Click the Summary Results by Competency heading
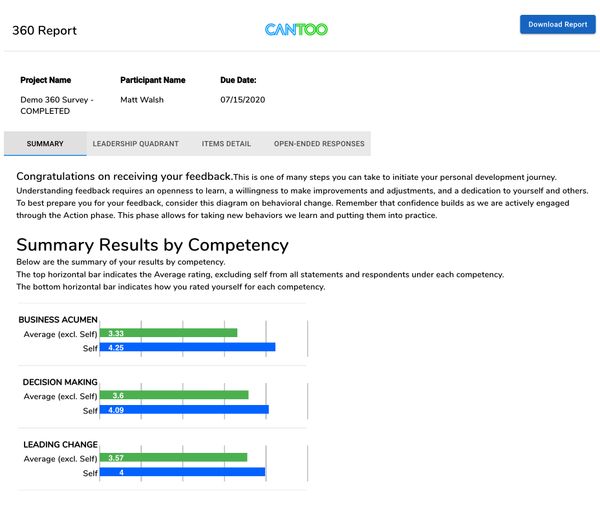Screen dimensions: 600x515 (152, 245)
